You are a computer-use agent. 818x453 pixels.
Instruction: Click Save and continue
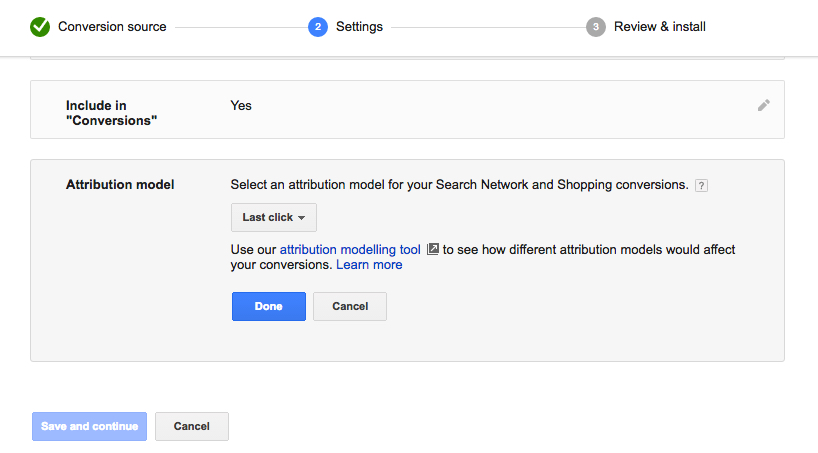pyautogui.click(x=89, y=426)
